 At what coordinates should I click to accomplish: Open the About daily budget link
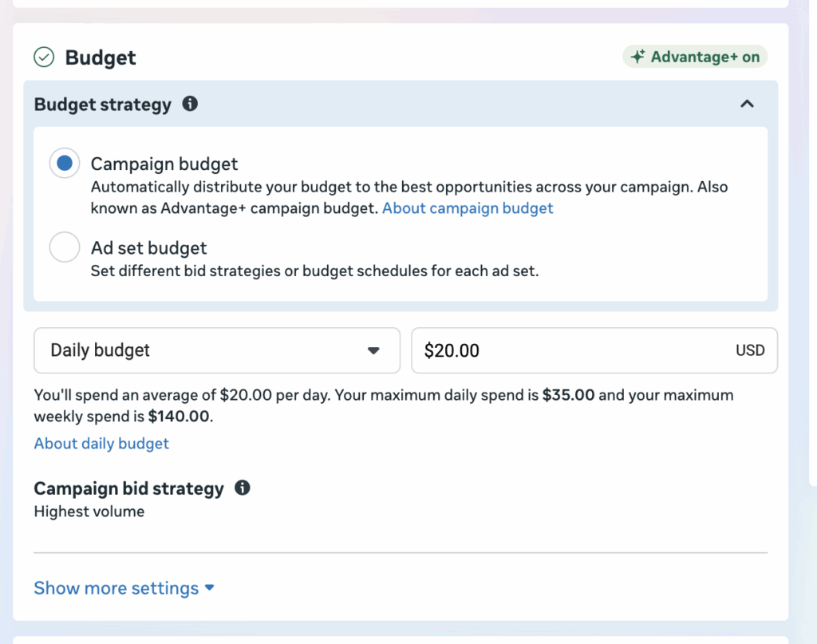[101, 444]
